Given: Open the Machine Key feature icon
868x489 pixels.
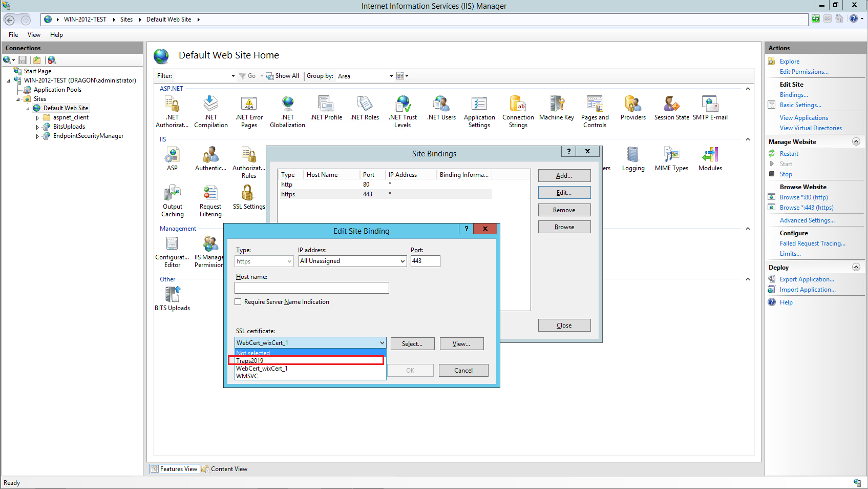Looking at the screenshot, I should click(x=556, y=108).
